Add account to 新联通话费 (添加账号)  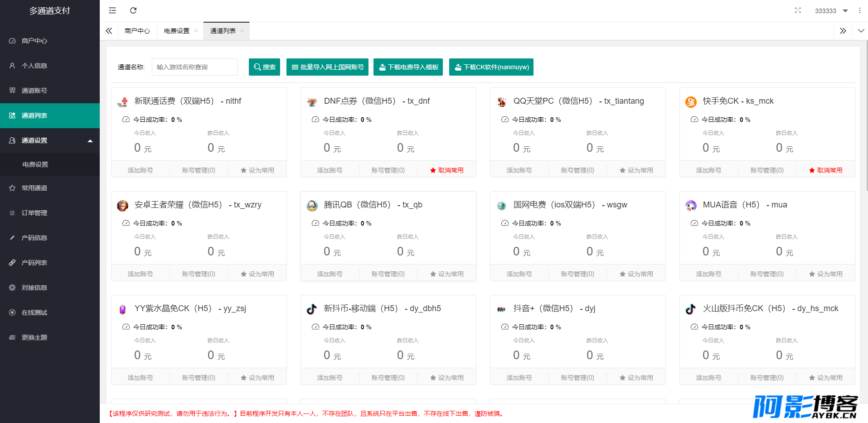click(x=141, y=170)
